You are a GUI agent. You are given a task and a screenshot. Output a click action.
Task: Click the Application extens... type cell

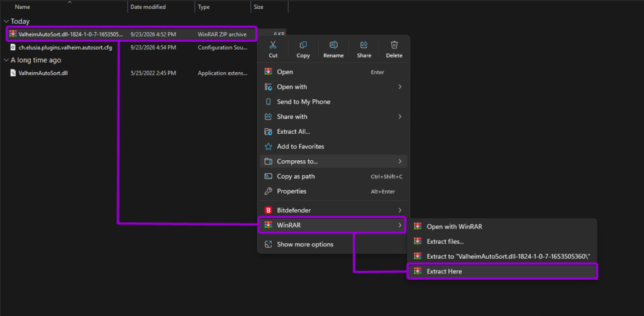[x=223, y=73]
